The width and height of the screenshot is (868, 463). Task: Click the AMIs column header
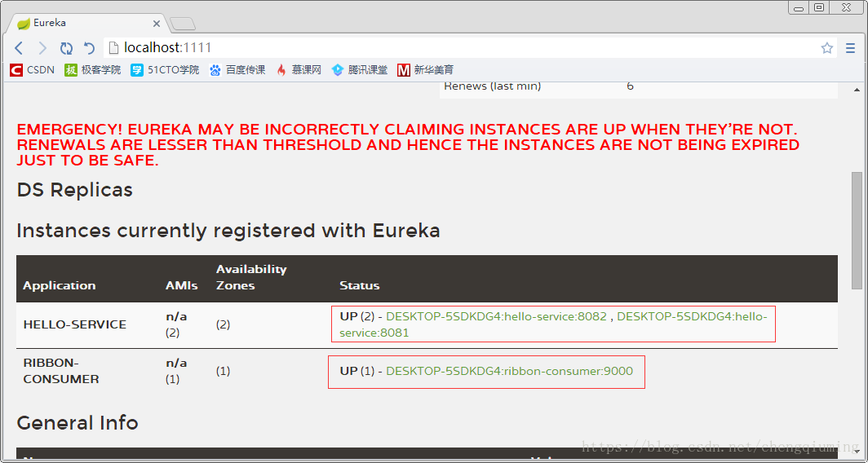pos(182,285)
